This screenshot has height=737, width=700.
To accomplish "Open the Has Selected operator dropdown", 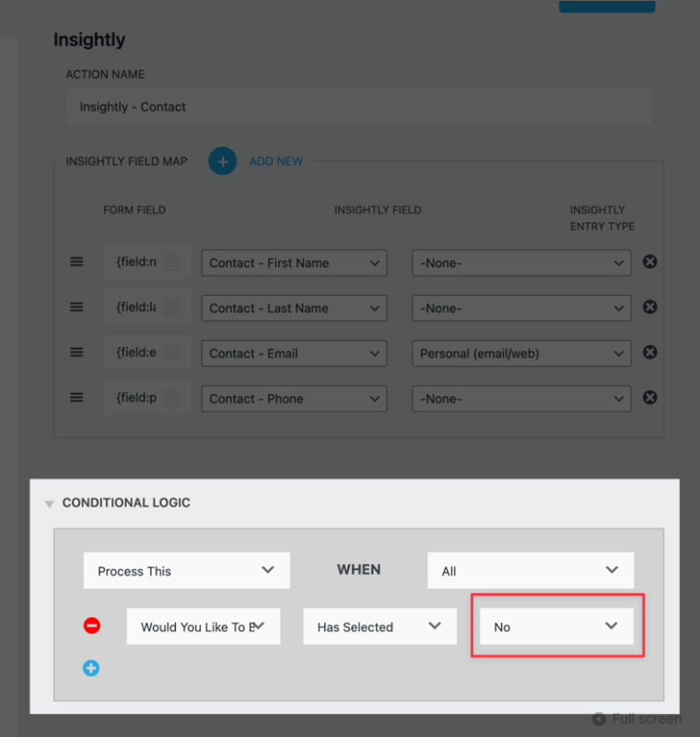I will (x=379, y=626).
